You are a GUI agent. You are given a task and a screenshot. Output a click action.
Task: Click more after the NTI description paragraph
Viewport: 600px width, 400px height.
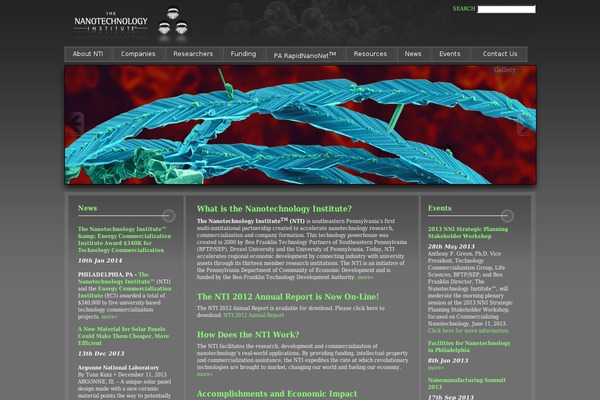365,278
